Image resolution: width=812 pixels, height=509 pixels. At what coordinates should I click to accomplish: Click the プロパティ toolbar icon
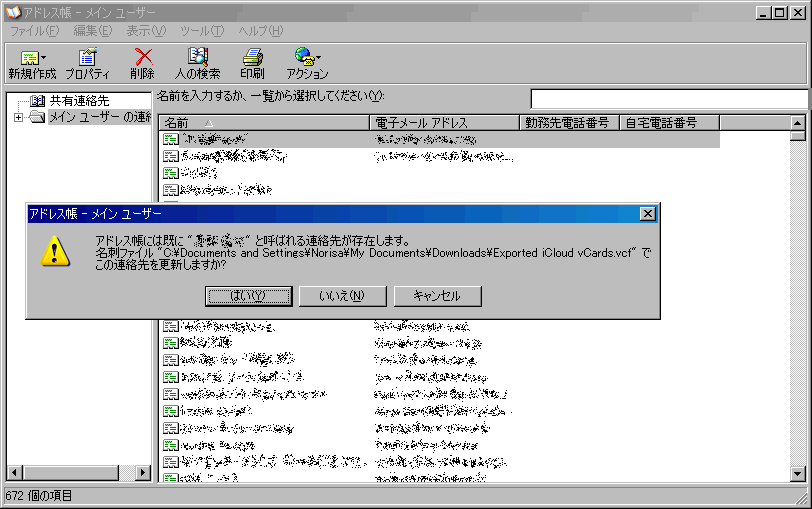pyautogui.click(x=88, y=57)
